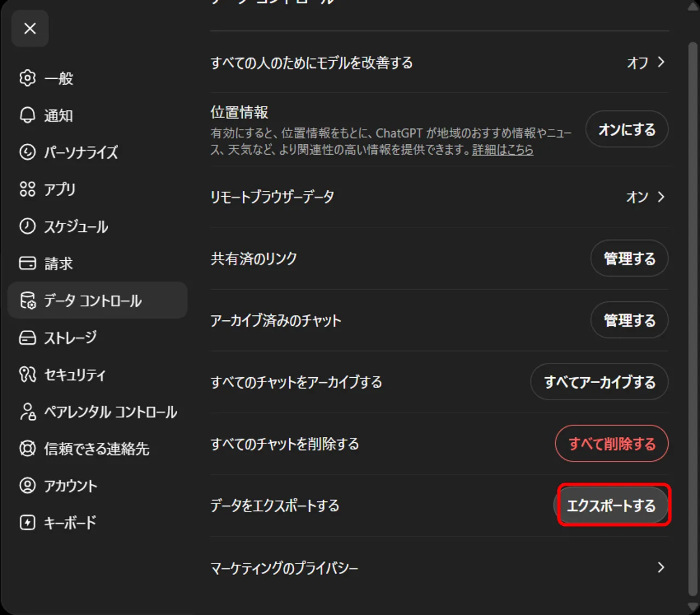
Task: Open the ペアレンタル コントロール tab
Action: 97,412
